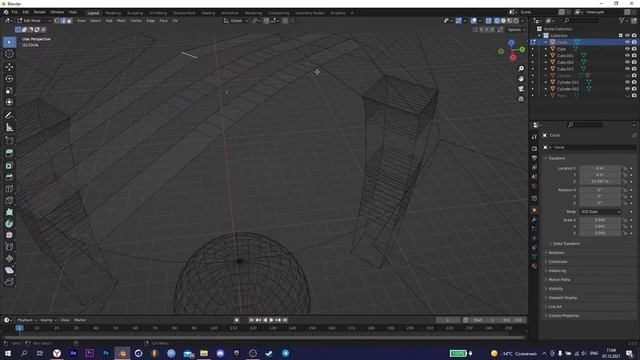Screen dimensions: 640x360
Task: Open the Object properties orange tab
Action: pos(534,211)
